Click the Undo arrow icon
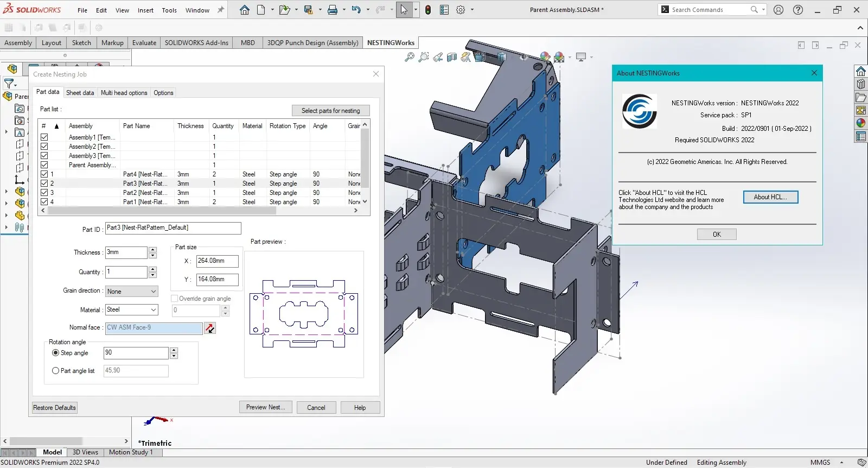The width and height of the screenshot is (868, 468). click(356, 10)
